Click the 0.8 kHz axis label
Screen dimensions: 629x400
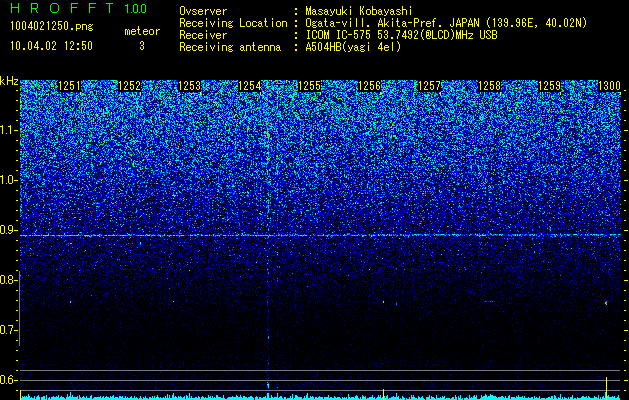pyautogui.click(x=8, y=280)
